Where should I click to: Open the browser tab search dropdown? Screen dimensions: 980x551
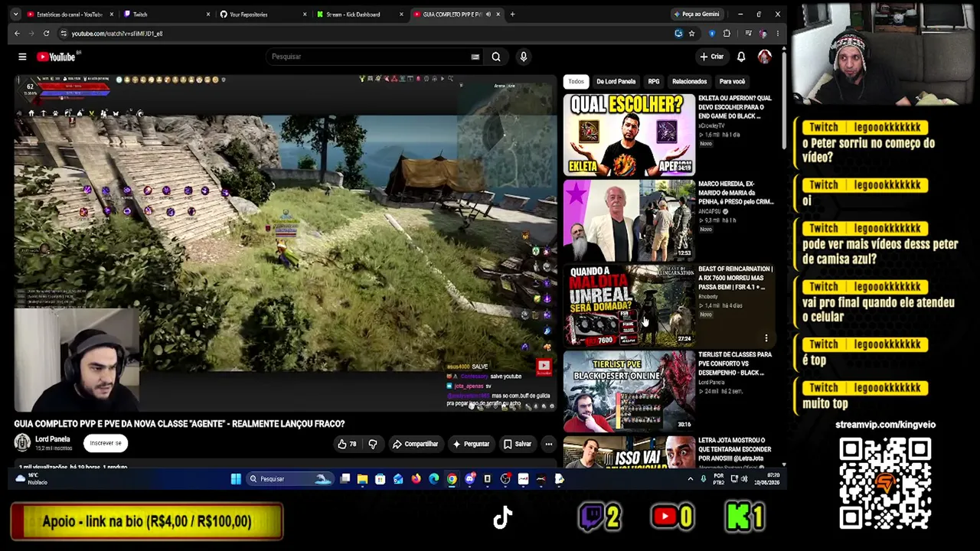click(15, 15)
